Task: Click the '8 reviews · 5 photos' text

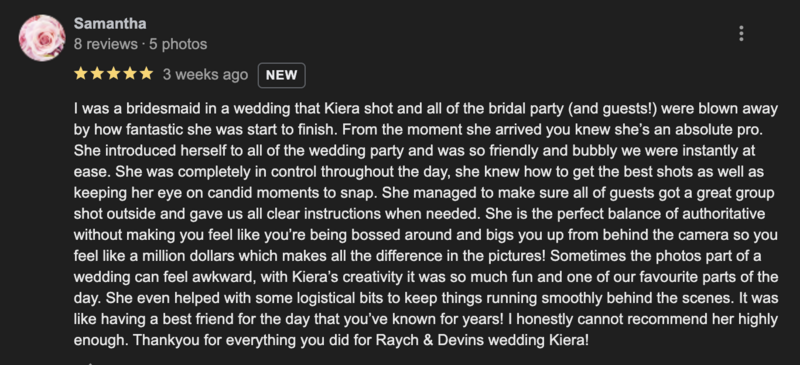Action: 140,44
